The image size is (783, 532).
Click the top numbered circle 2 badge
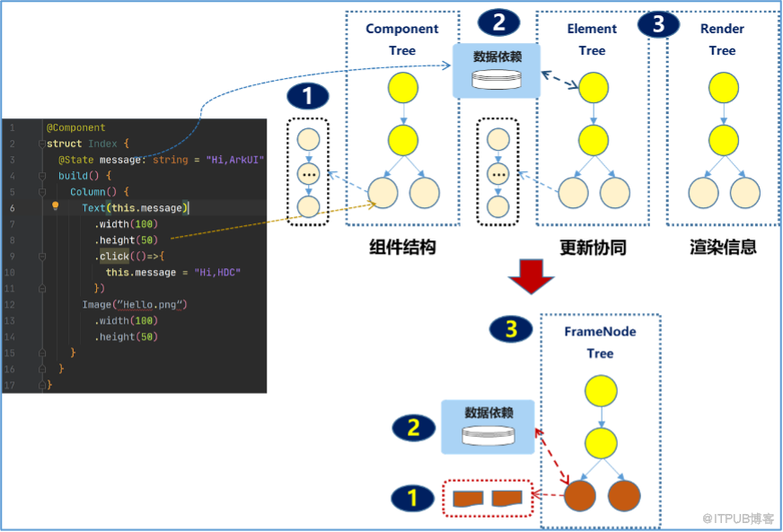pyautogui.click(x=499, y=22)
